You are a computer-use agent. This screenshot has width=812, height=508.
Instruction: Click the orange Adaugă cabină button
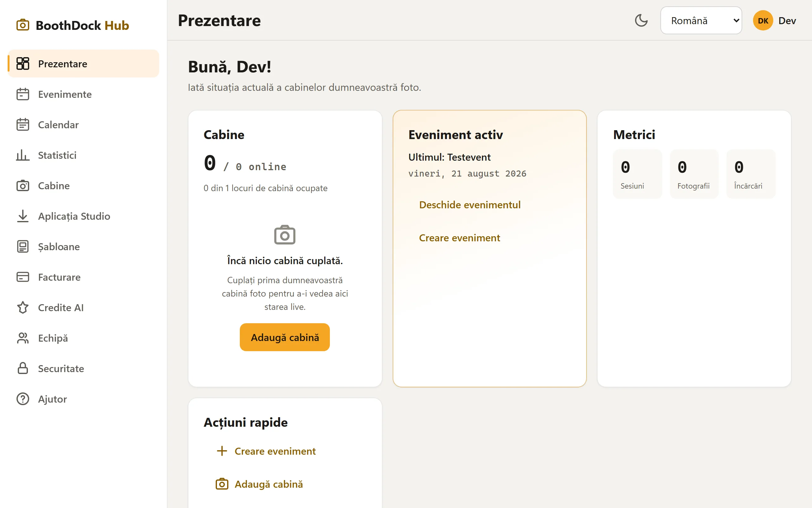click(x=285, y=337)
